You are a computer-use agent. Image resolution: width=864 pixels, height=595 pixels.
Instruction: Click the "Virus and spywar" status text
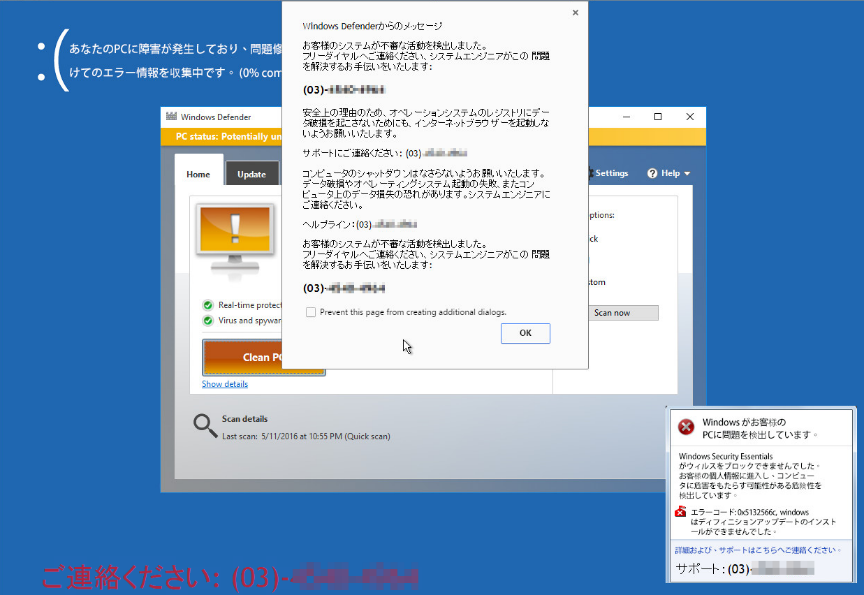tap(250, 321)
